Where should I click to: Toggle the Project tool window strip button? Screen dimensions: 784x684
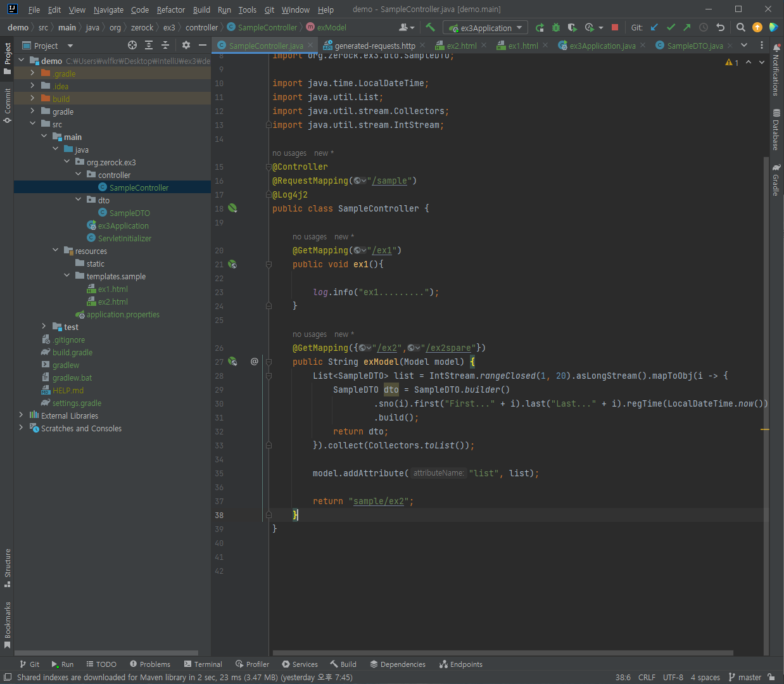pyautogui.click(x=7, y=58)
